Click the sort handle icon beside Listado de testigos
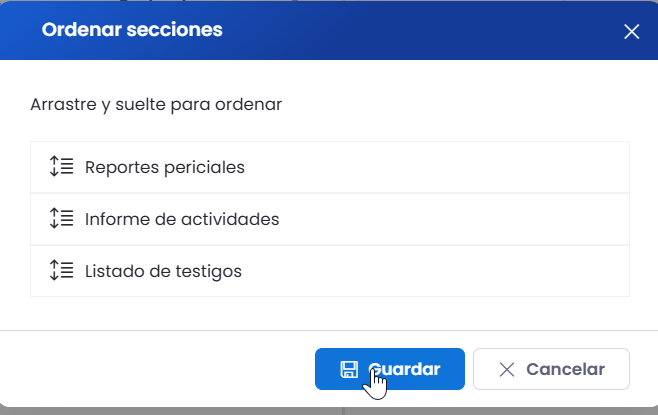Viewport: 658px width, 415px height. [x=61, y=270]
